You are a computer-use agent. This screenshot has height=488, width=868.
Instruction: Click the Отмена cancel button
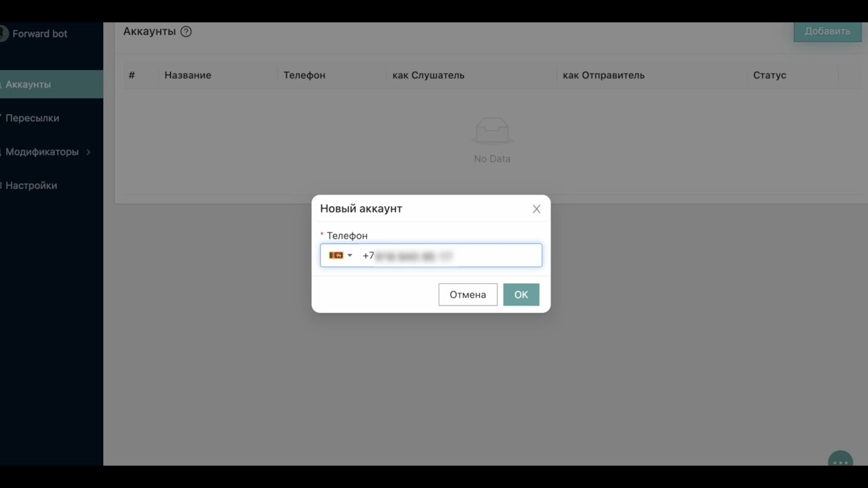[x=468, y=295]
